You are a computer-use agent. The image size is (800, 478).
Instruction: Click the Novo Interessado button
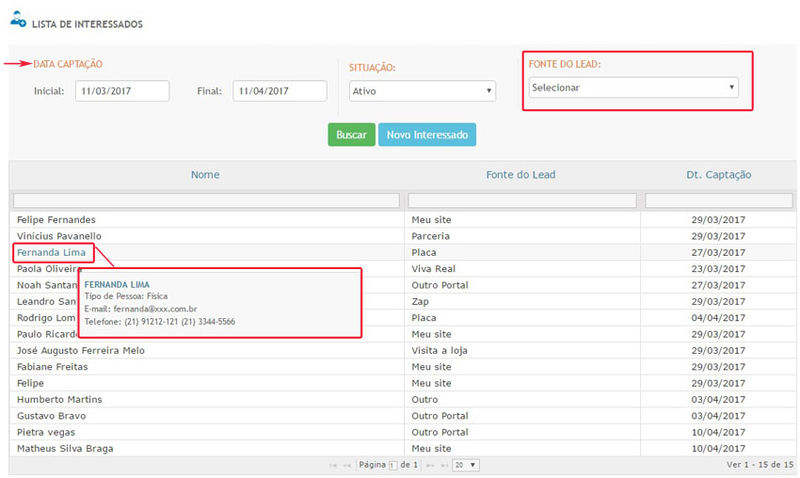click(x=427, y=135)
